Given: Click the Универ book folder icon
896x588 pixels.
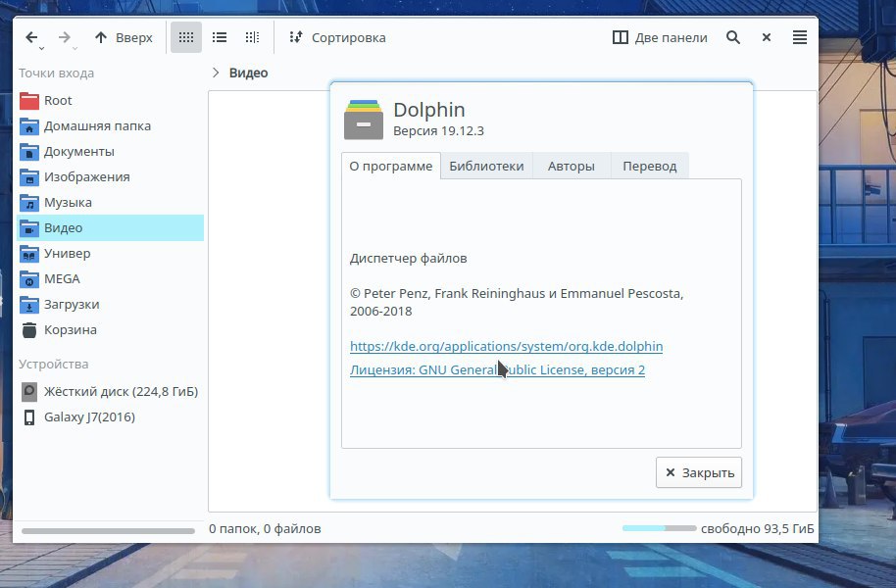Looking at the screenshot, I should click(x=29, y=253).
